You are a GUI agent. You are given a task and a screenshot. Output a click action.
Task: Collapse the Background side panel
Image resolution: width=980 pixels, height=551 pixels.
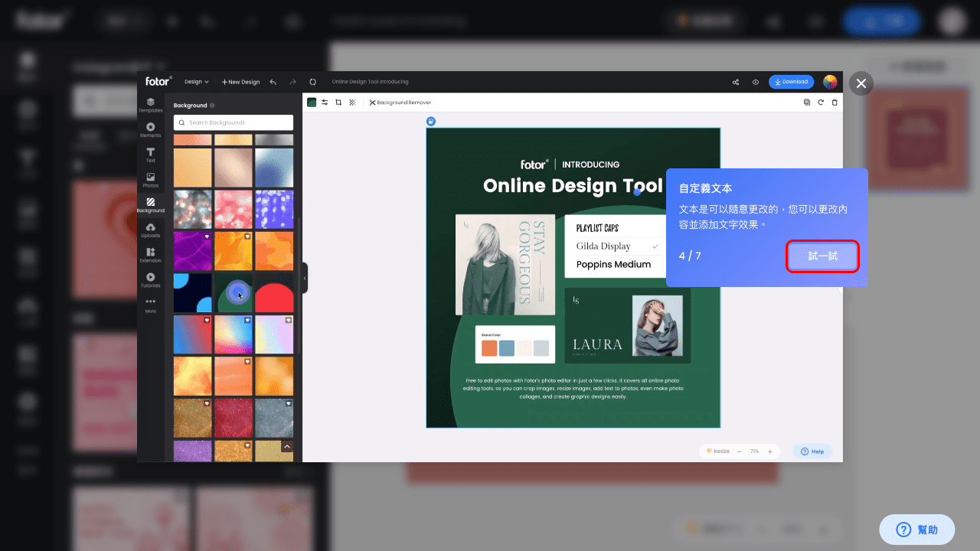coord(305,278)
